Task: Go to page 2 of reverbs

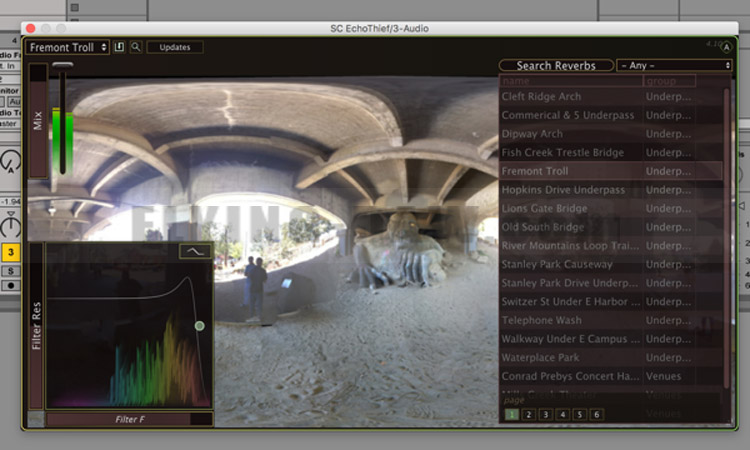Action: pos(529,415)
